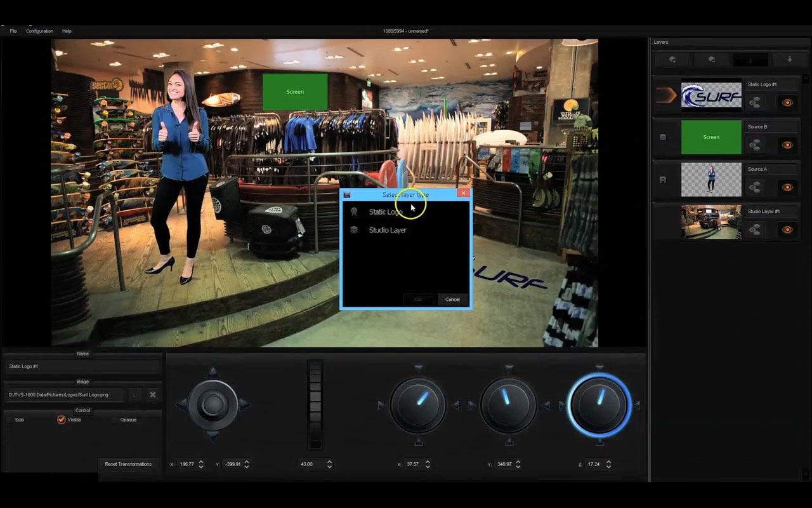Click the lock icon beside Source A layer
The image size is (812, 508).
662,180
